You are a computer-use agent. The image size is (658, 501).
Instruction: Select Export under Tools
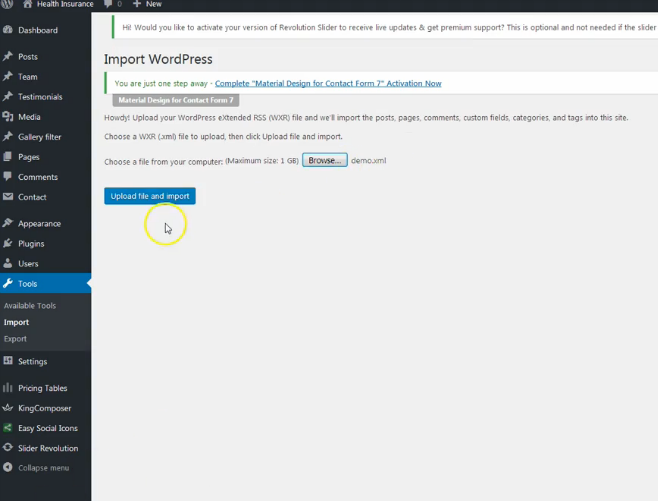point(16,339)
